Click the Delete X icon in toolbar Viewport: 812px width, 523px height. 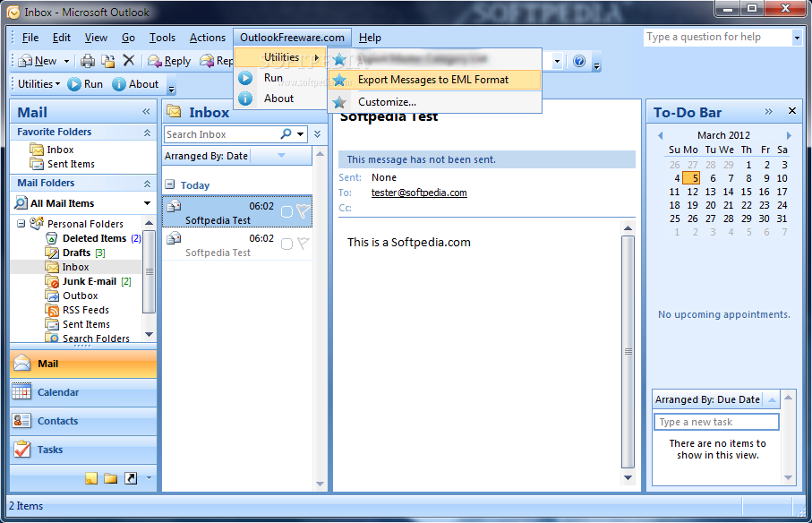[128, 61]
